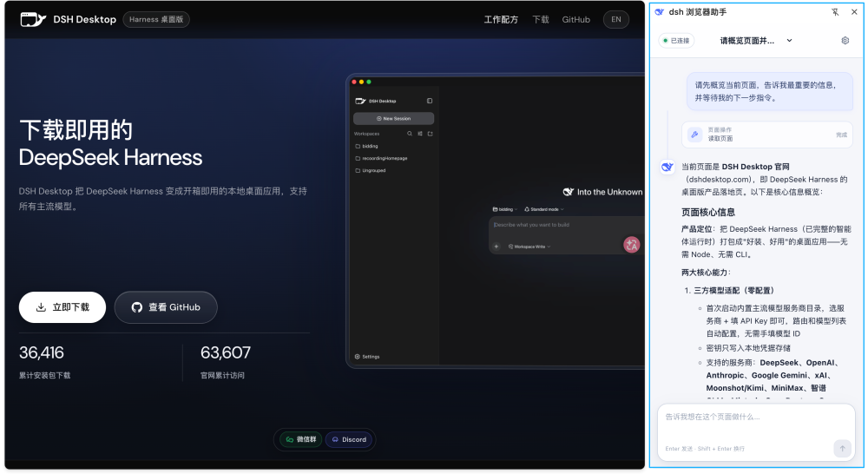Click the wrench icon on 读取页面 card
The image size is (868, 474).
click(694, 134)
